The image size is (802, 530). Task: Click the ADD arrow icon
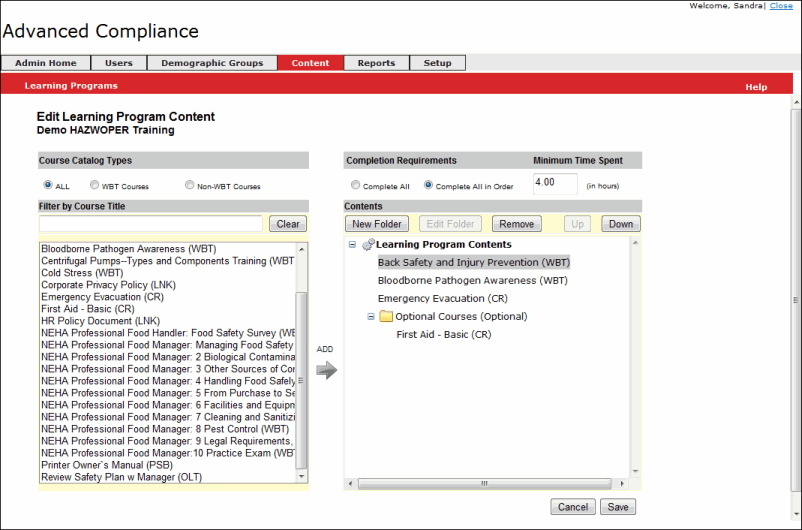click(x=326, y=370)
